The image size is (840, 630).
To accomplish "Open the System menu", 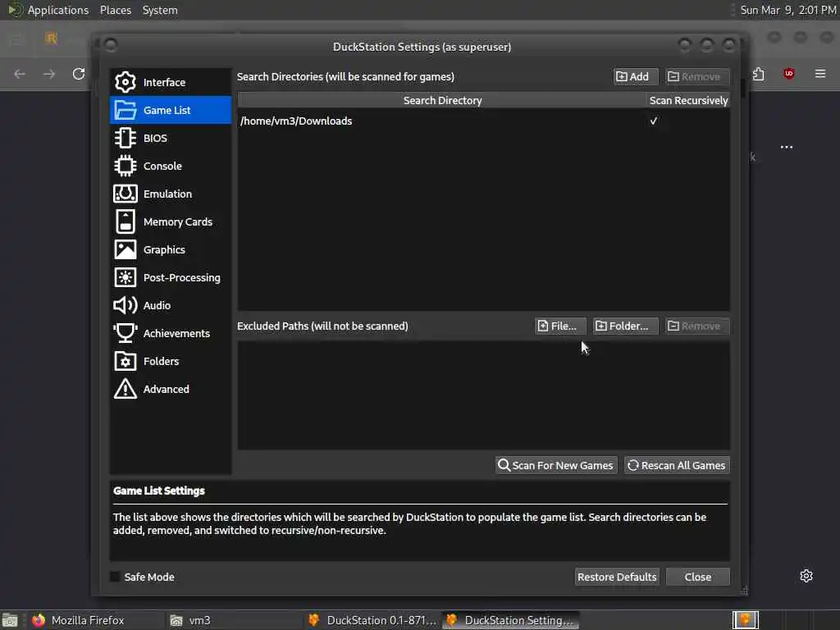I will click(160, 10).
